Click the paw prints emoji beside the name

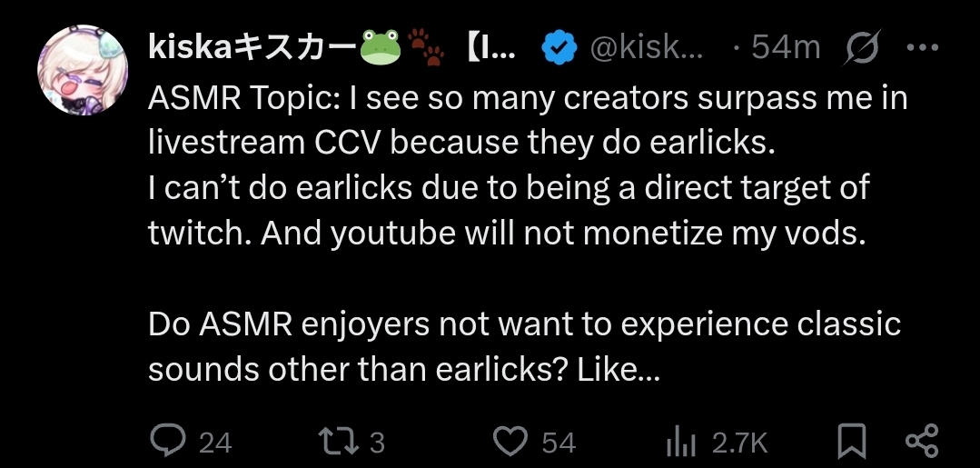[x=426, y=47]
